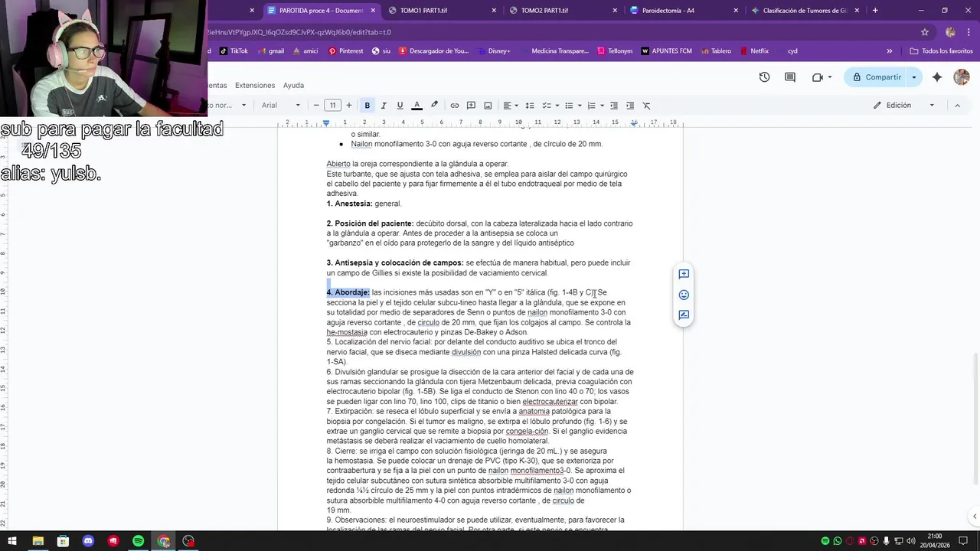
Task: Switch to the TOMO1 PART1.tif tab
Action: 440,11
